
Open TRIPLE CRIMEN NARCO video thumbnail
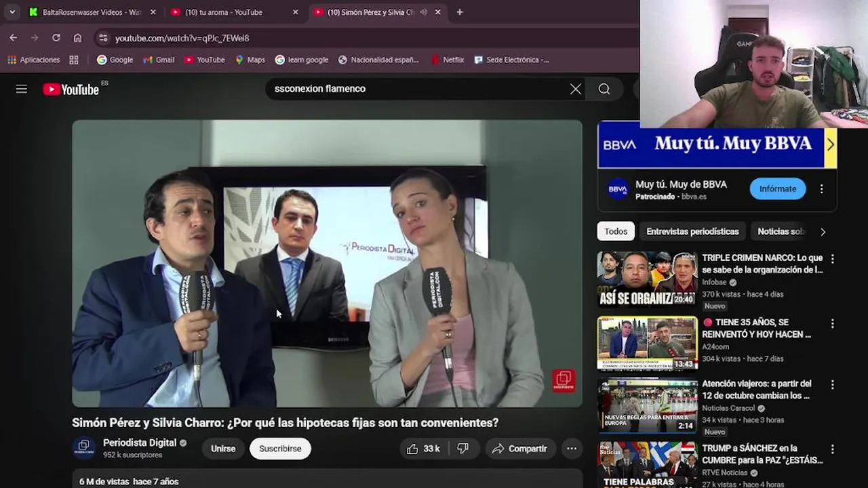pos(647,279)
